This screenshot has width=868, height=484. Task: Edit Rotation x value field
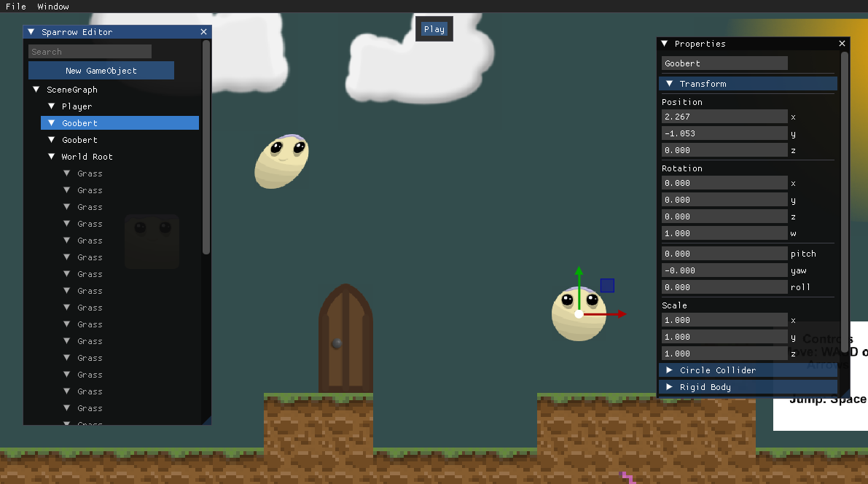click(724, 183)
